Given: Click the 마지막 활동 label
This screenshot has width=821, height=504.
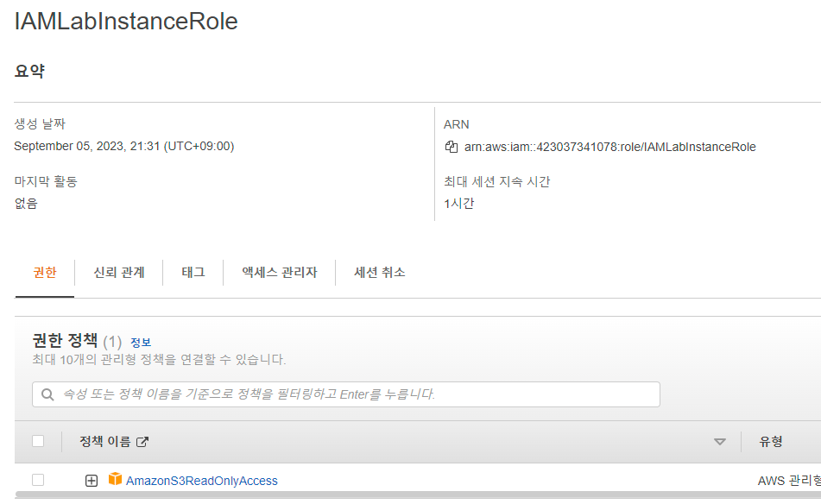Looking at the screenshot, I should click(x=46, y=181).
